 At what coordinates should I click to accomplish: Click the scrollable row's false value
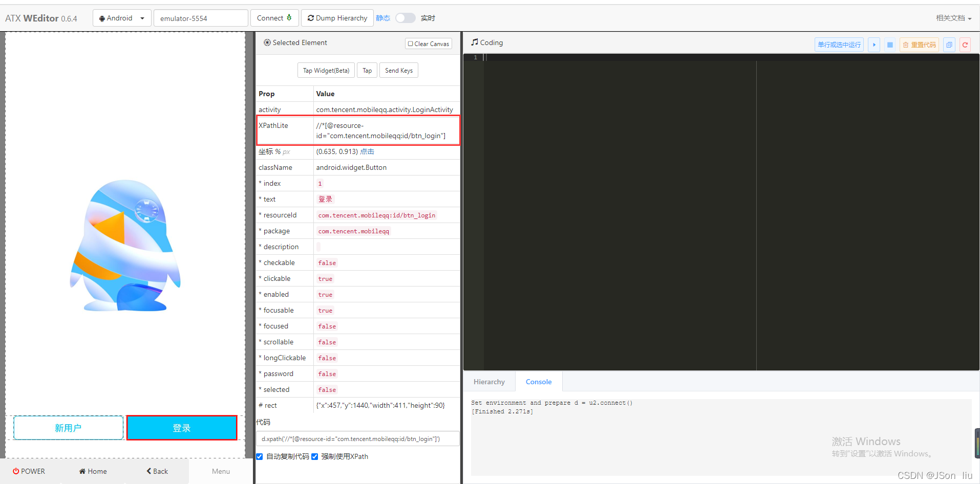point(327,342)
